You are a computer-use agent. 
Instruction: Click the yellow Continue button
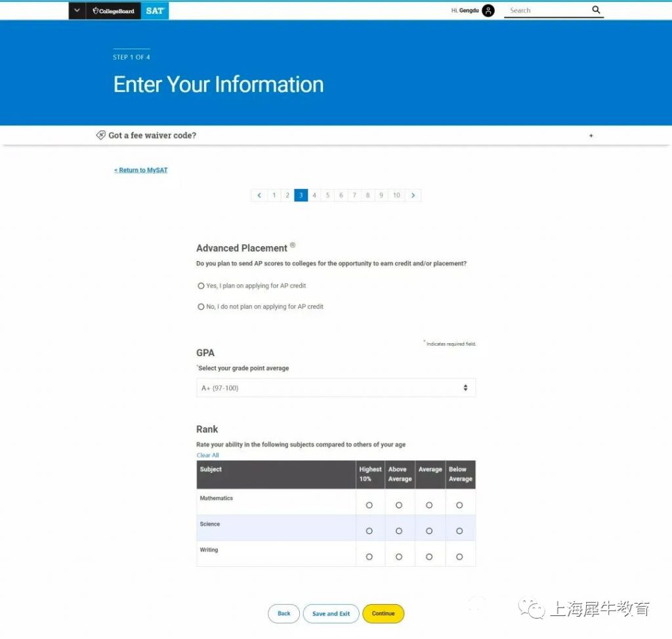coord(383,613)
